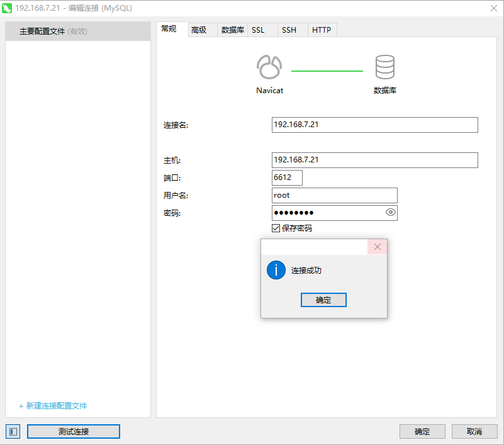504x445 pixels.
Task: Close the 编辑连接 window
Action: pyautogui.click(x=494, y=8)
